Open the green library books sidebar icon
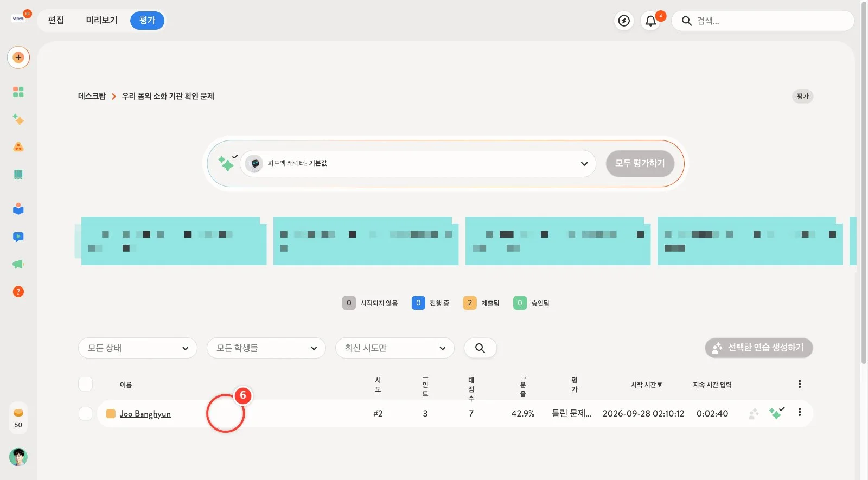Viewport: 868px width, 480px height. point(18,174)
